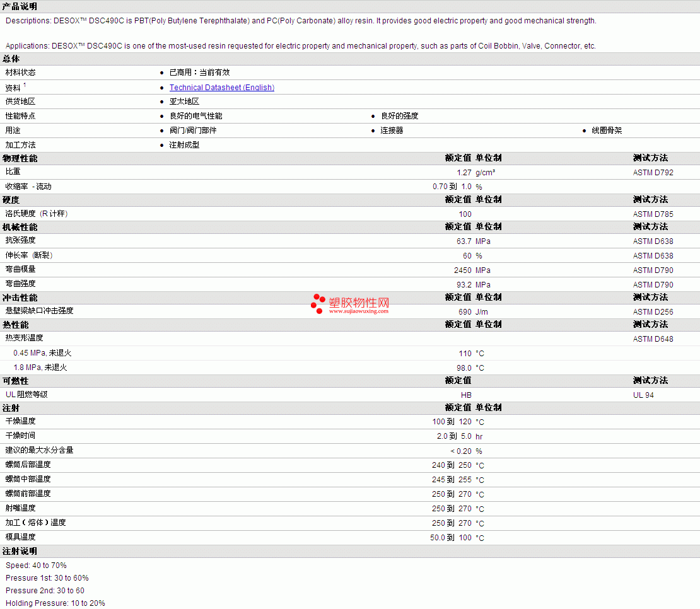Click the flame rating value HB
The height and width of the screenshot is (609, 700).
click(466, 395)
